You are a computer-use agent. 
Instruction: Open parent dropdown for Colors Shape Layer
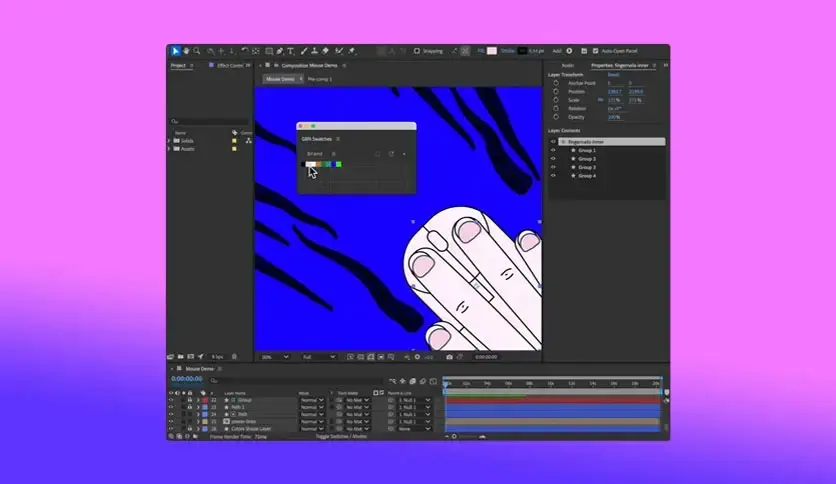pos(414,429)
